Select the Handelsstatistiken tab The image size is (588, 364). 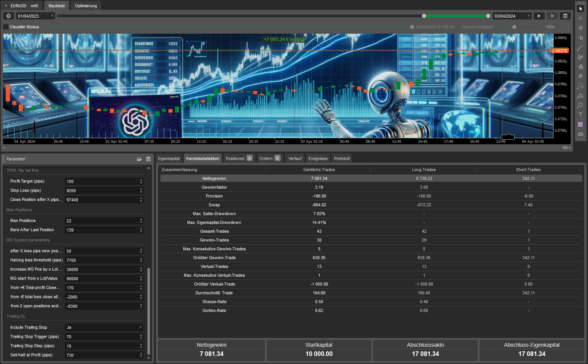coord(203,158)
